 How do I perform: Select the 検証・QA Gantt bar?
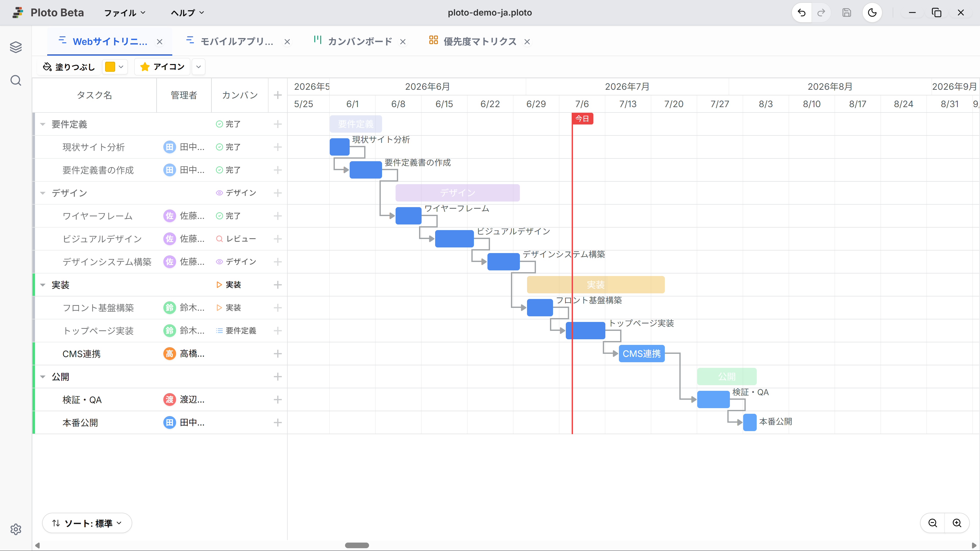pyautogui.click(x=713, y=400)
